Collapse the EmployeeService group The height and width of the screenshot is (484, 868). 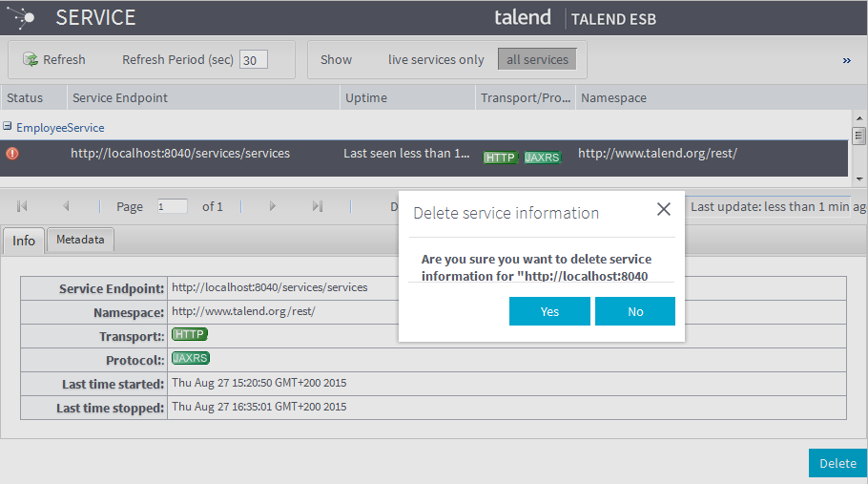tap(8, 126)
